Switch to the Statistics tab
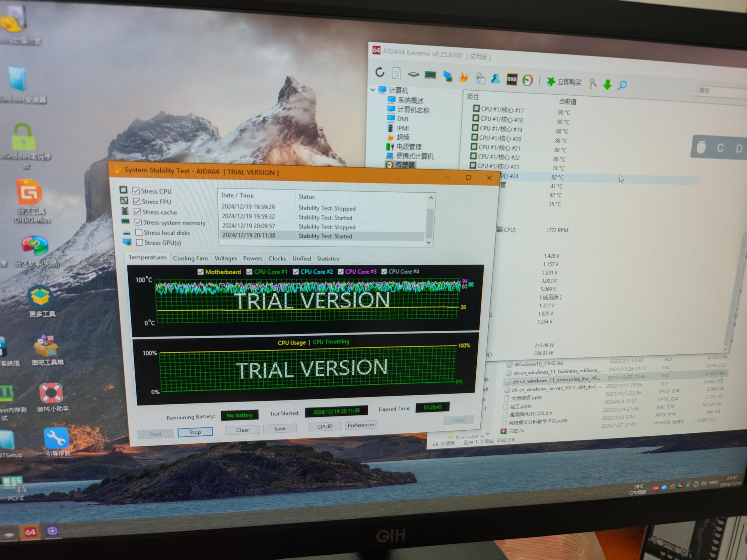The width and height of the screenshot is (747, 560). [x=328, y=259]
